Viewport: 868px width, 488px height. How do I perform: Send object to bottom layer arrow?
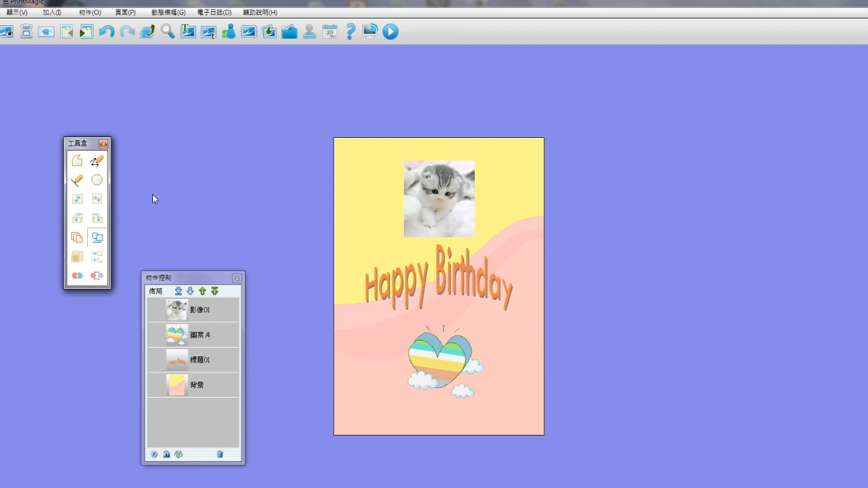click(x=178, y=291)
